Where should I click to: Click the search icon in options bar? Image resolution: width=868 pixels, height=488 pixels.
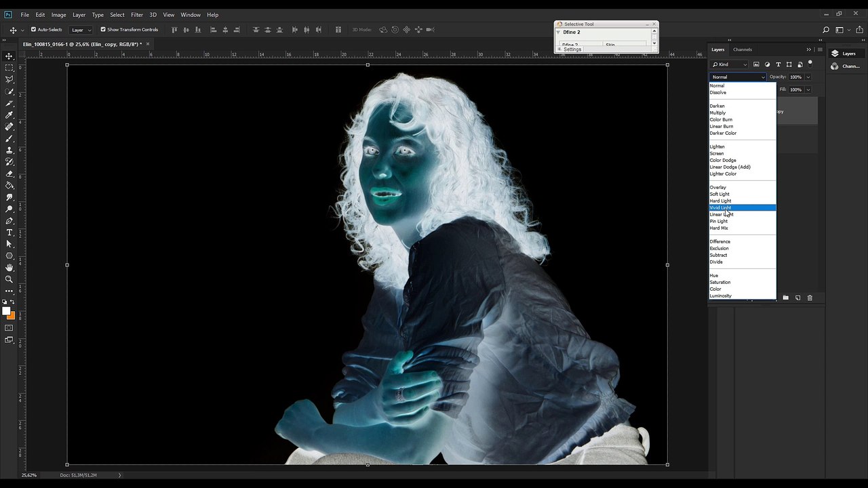click(x=826, y=30)
